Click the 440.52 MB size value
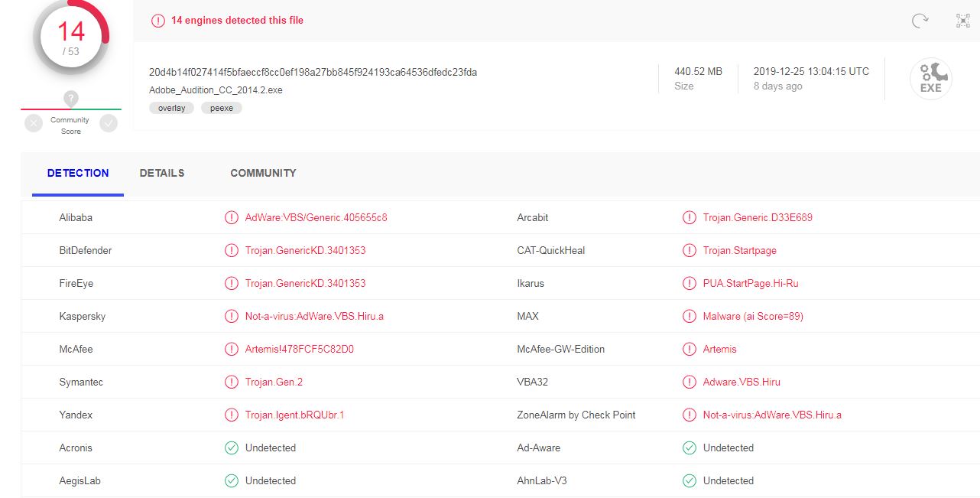Screen dimensions: 980x498 click(x=698, y=71)
